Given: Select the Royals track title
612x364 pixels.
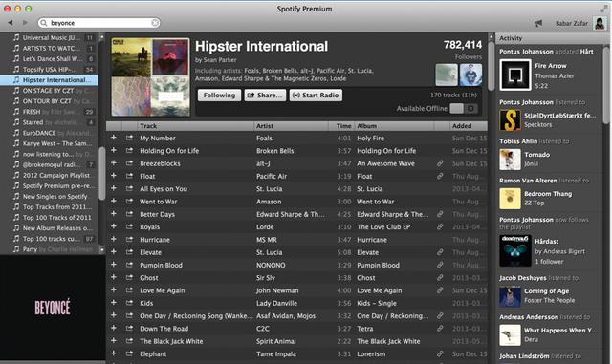Looking at the screenshot, I should [150, 226].
